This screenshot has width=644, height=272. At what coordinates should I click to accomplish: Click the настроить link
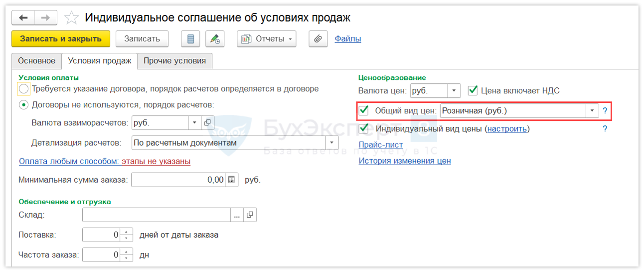pyautogui.click(x=507, y=129)
